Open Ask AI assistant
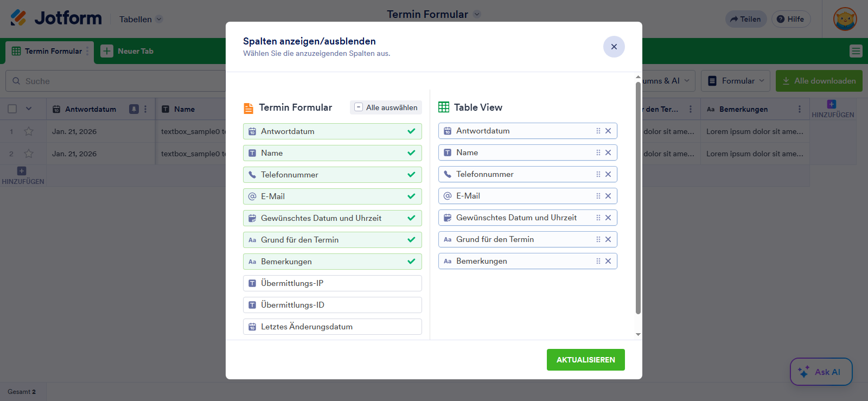 point(821,372)
